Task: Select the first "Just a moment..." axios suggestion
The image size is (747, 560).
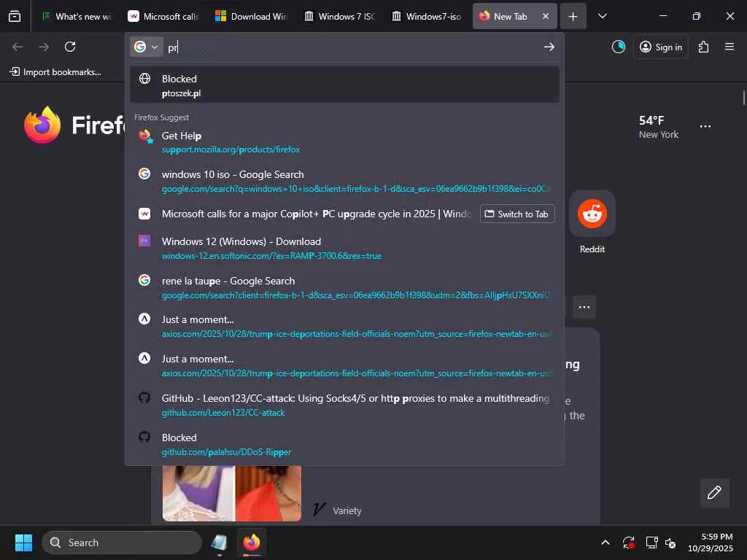Action: coord(344,326)
